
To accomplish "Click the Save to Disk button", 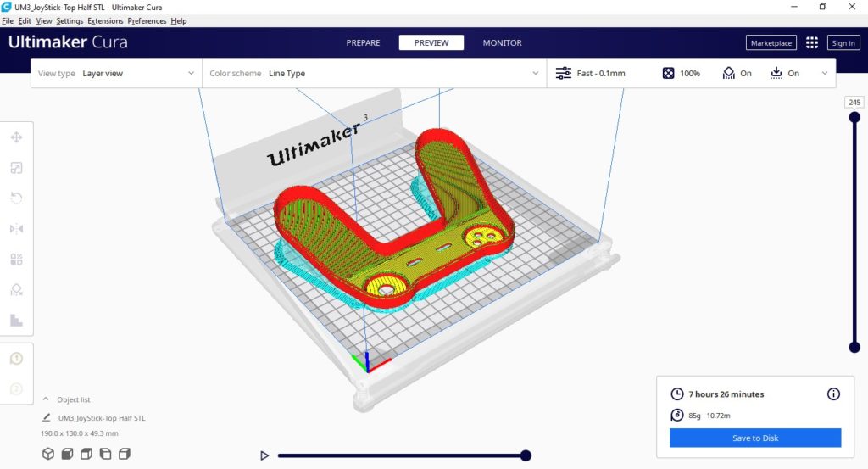I will (755, 438).
